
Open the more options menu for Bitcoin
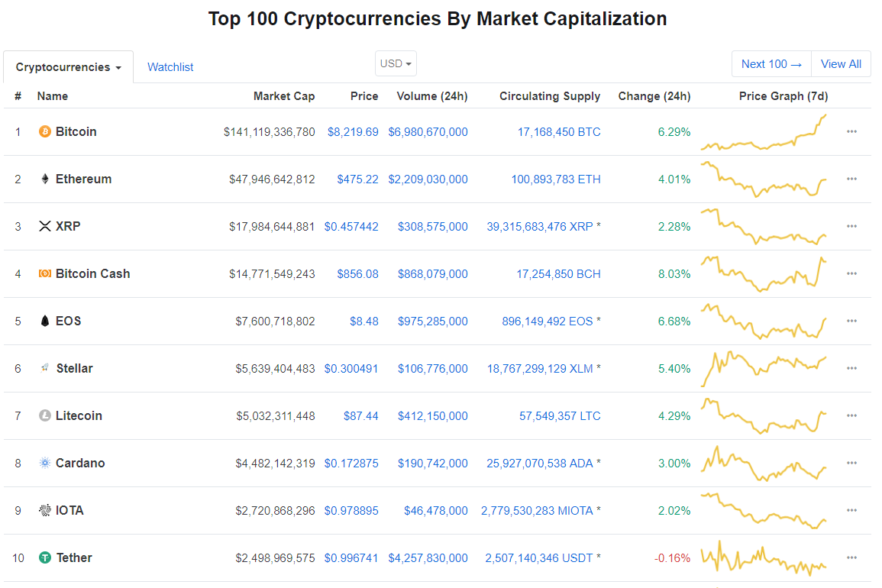click(851, 131)
